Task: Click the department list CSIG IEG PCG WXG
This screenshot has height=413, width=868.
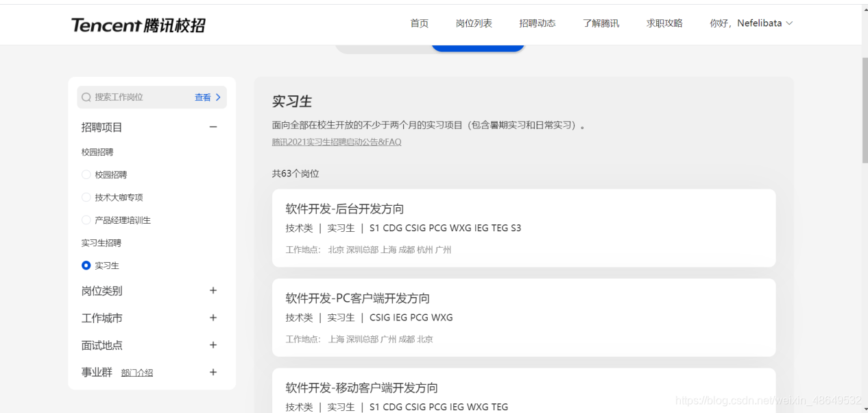Action: (x=411, y=318)
